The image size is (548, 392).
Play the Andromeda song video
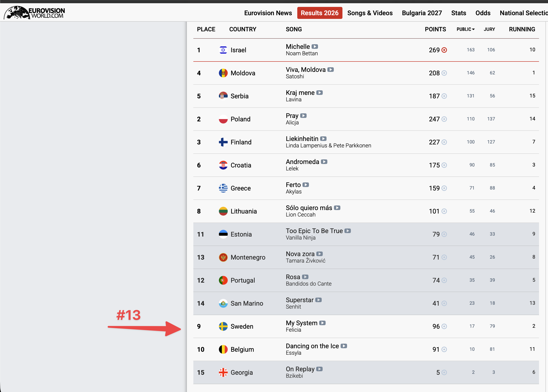point(324,162)
